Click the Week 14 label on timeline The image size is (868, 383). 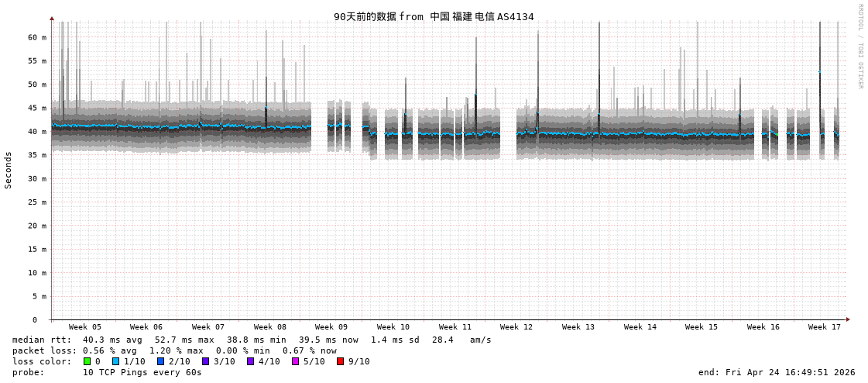[x=640, y=327]
